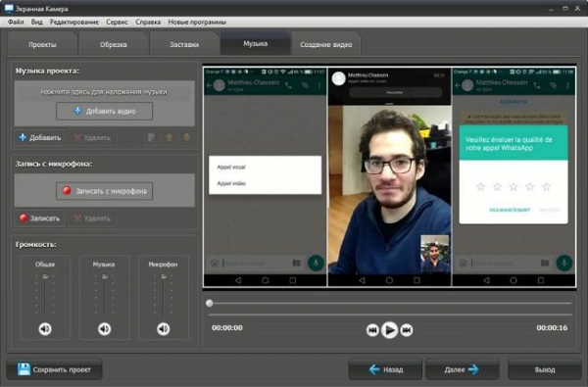Skip to previous frame with rewind button

[x=372, y=330]
